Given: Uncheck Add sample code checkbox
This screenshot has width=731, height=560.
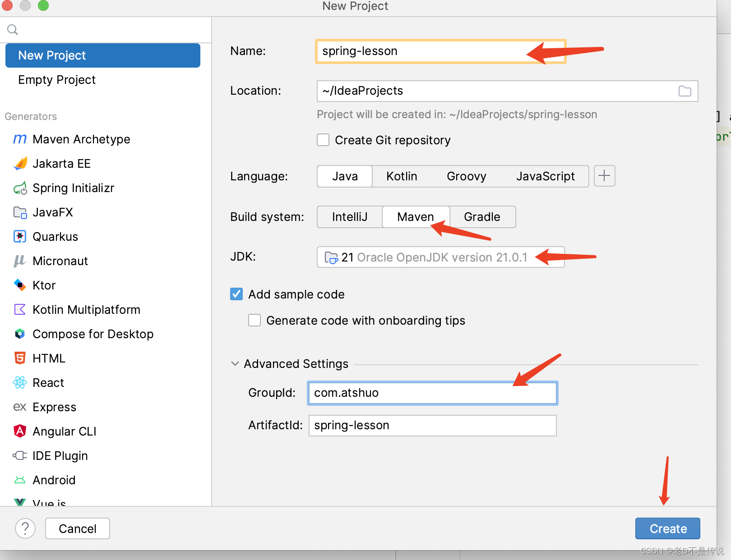Looking at the screenshot, I should [236, 294].
